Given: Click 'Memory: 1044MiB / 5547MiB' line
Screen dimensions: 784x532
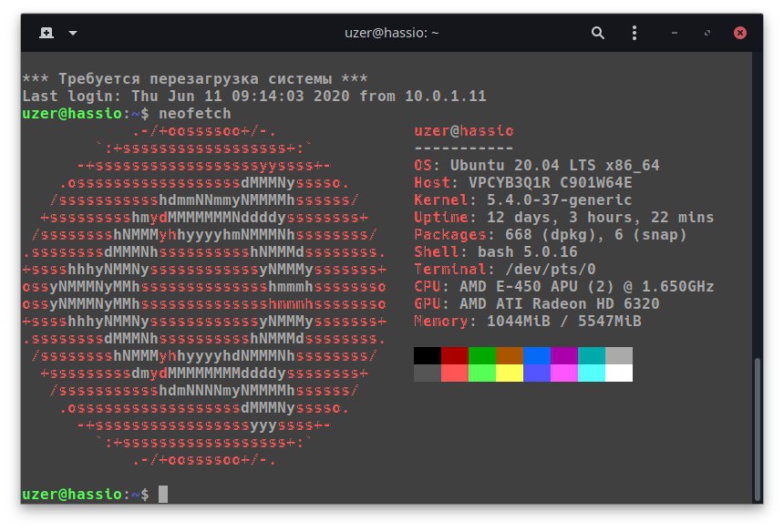Looking at the screenshot, I should pos(528,322).
